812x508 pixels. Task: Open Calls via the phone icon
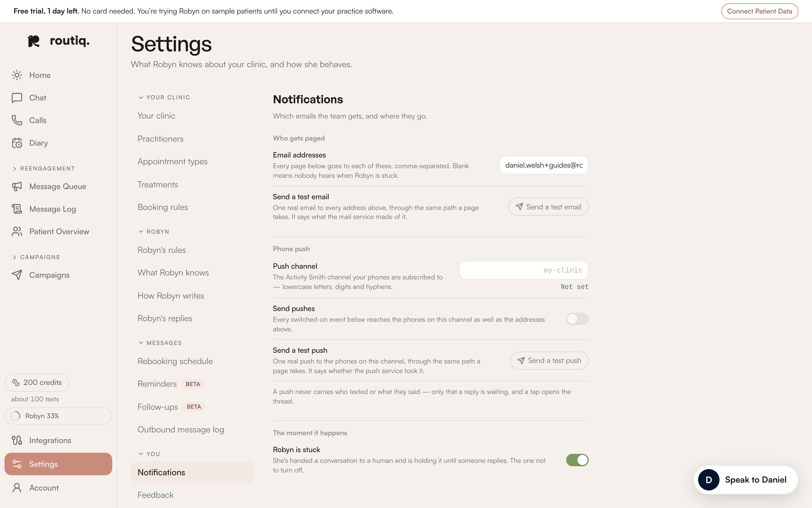(17, 120)
